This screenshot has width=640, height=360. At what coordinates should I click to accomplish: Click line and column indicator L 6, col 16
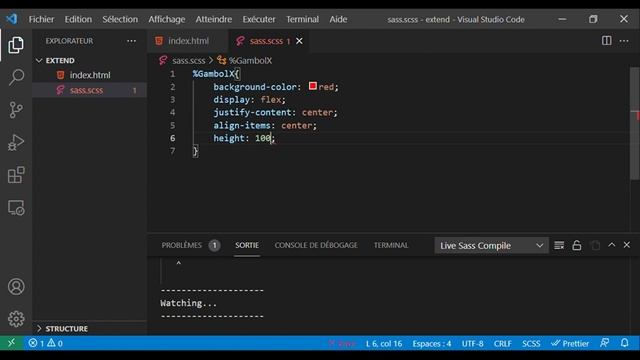pos(384,344)
